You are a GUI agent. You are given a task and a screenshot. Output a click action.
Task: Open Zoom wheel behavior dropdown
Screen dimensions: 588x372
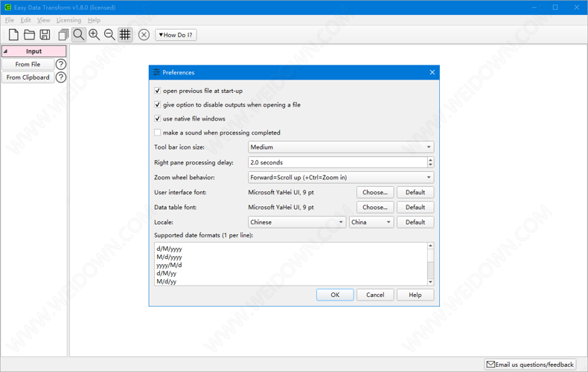click(x=341, y=177)
